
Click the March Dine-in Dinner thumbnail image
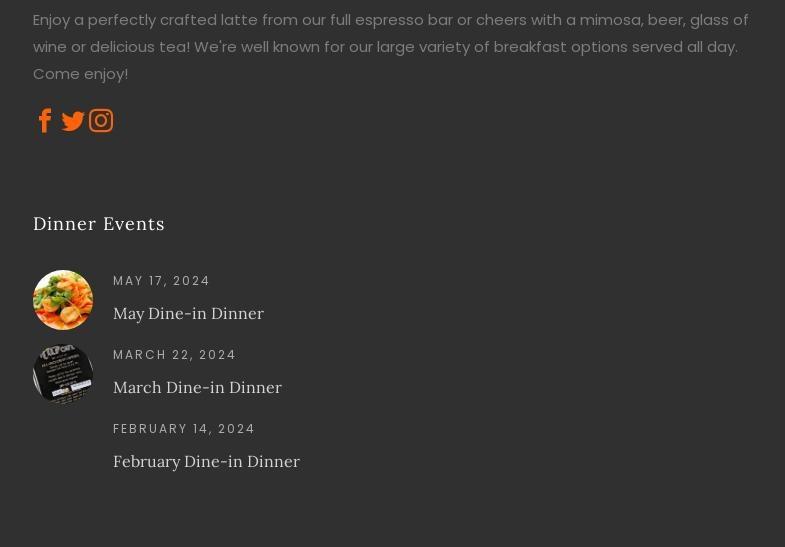pyautogui.click(x=63, y=374)
